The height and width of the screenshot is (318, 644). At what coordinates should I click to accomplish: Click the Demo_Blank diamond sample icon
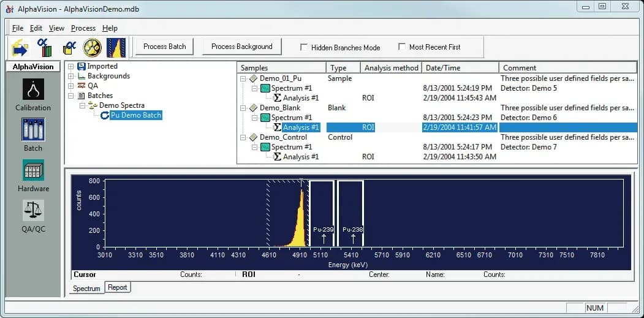coord(254,108)
